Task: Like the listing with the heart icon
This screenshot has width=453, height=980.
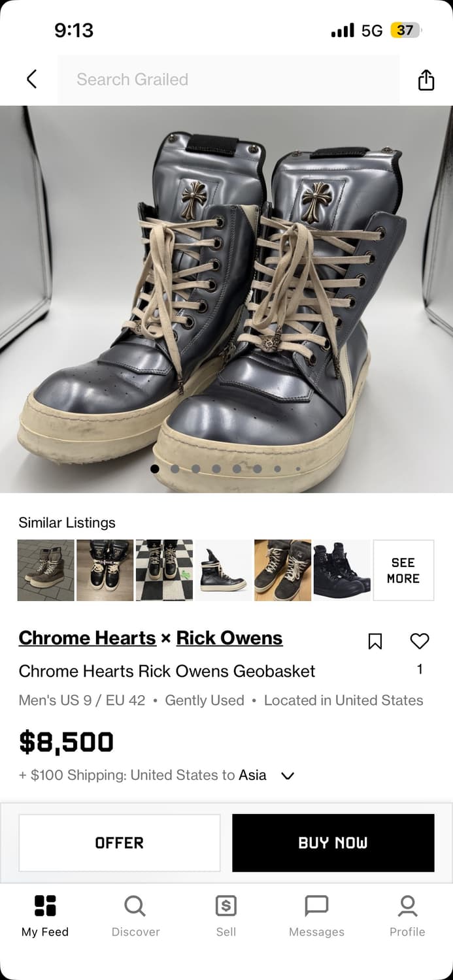Action: pos(420,641)
